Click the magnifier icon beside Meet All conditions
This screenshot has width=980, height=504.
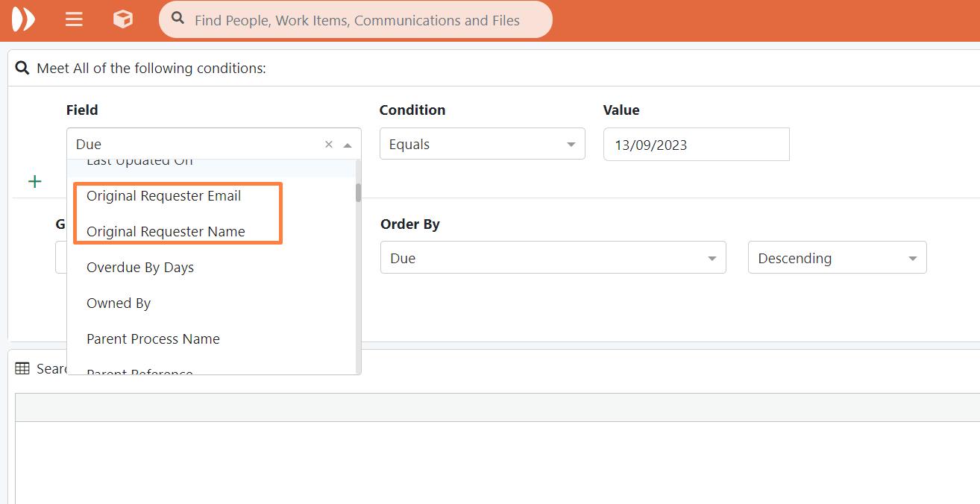click(22, 69)
